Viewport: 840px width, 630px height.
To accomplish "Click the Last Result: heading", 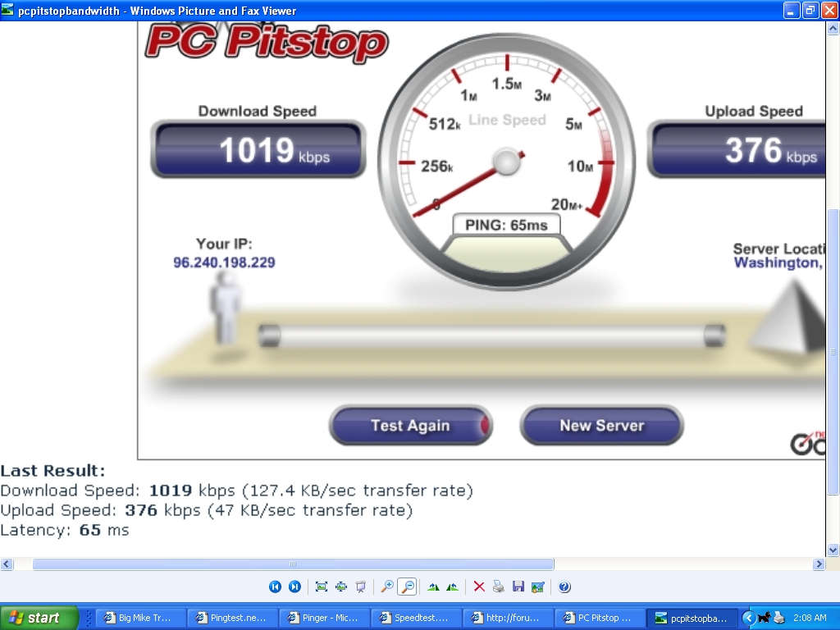I will [52, 470].
